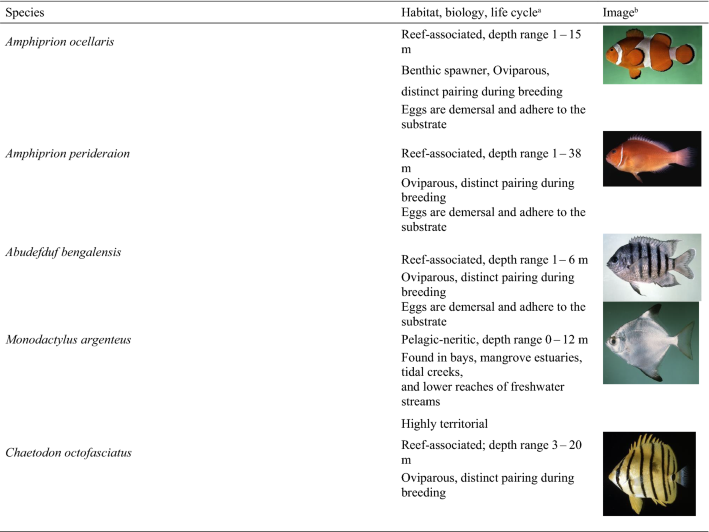The image size is (709, 532).
Task: Click the Image column header
Action: pos(620,13)
